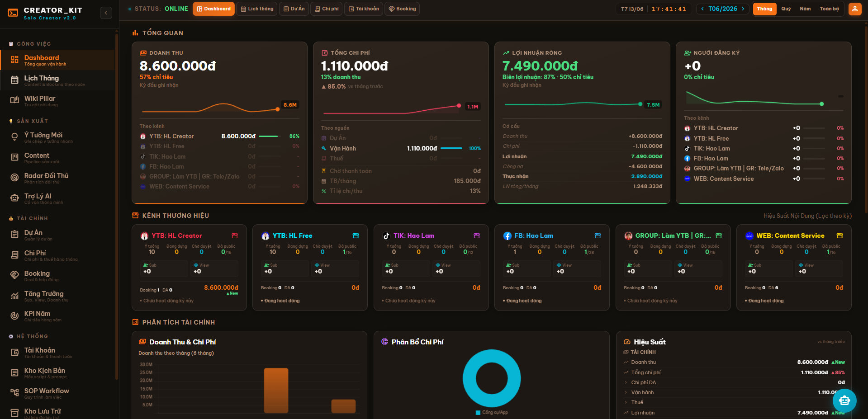This screenshot has height=419, width=868.
Task: Select the Năm period filter
Action: [805, 9]
